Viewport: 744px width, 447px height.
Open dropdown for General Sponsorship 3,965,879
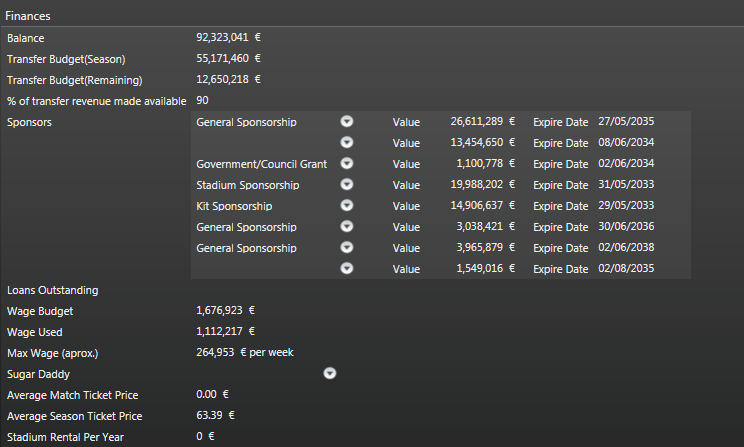click(347, 247)
